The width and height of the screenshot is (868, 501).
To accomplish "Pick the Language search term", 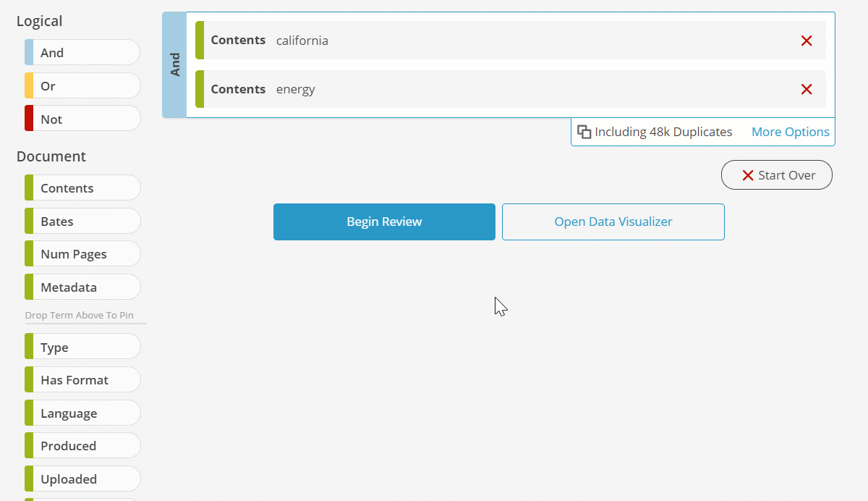I will coord(82,413).
